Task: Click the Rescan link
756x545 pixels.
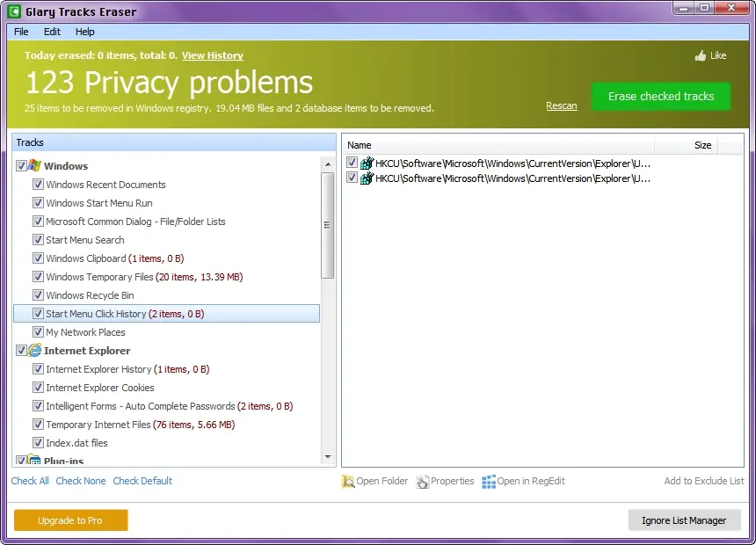Action: 561,105
